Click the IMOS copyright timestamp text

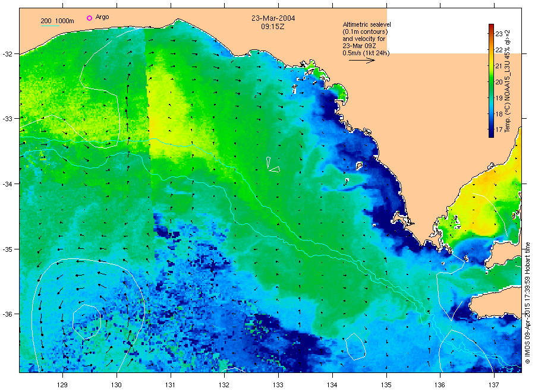(x=527, y=303)
